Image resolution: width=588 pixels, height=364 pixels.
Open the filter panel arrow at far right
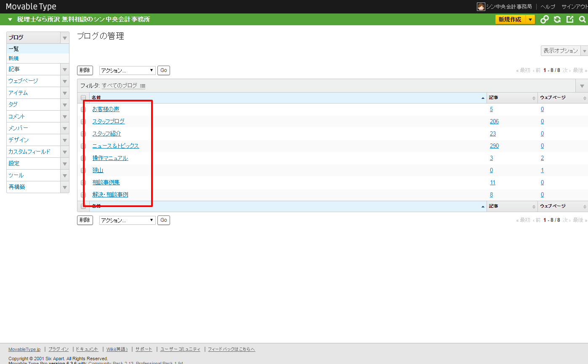tap(582, 86)
